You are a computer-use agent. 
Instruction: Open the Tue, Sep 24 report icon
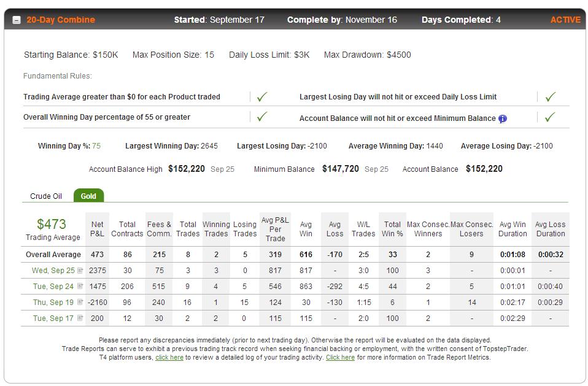click(x=80, y=286)
